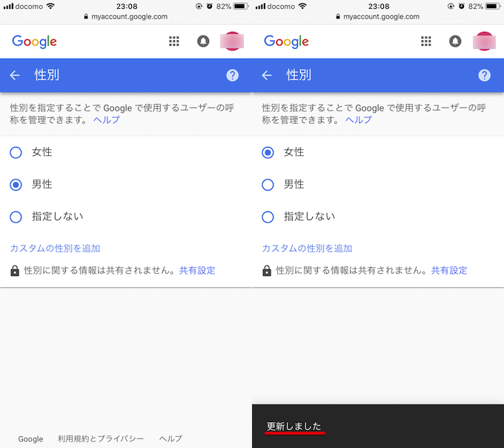
Task: Click カスタムの性別を追加 link in right screen
Action: coord(307,248)
